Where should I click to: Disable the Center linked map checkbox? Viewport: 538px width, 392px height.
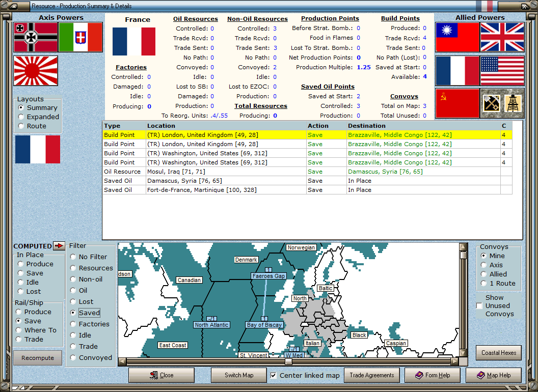(x=274, y=375)
